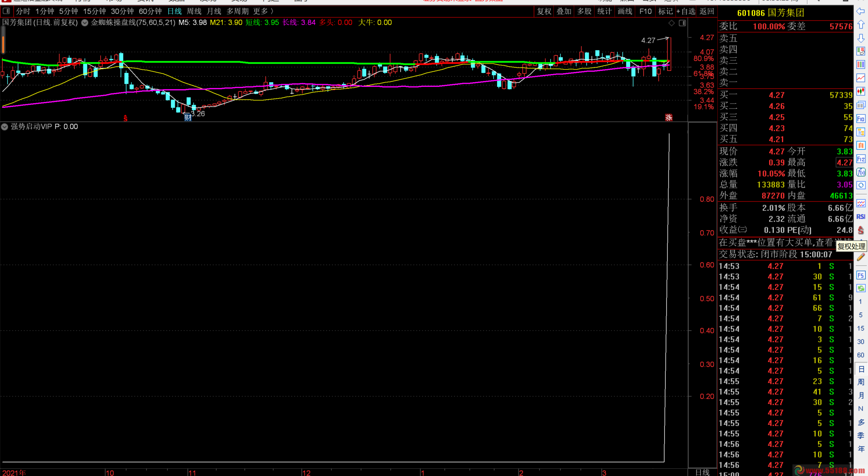Click the 返回 return button
The width and height of the screenshot is (868, 476).
(707, 11)
